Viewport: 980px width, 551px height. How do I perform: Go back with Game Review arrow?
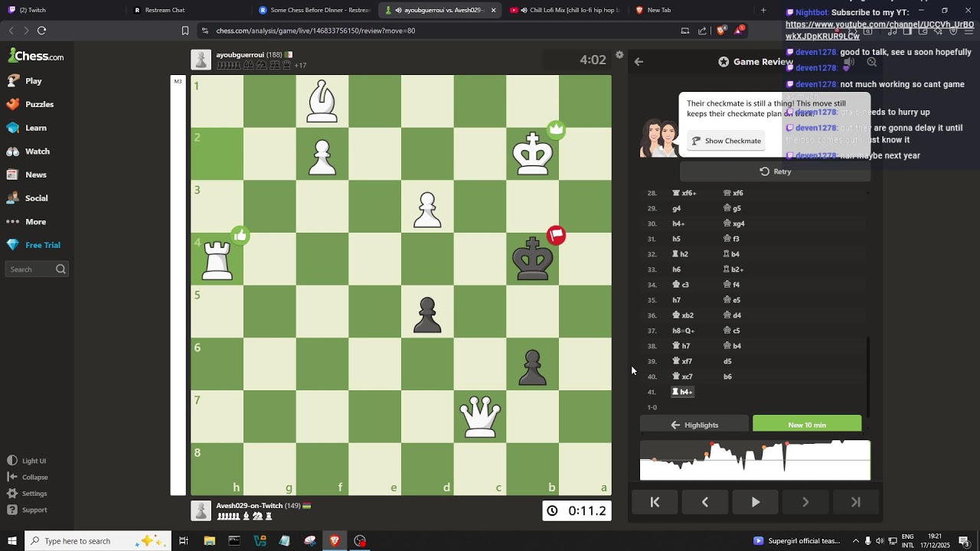(639, 62)
